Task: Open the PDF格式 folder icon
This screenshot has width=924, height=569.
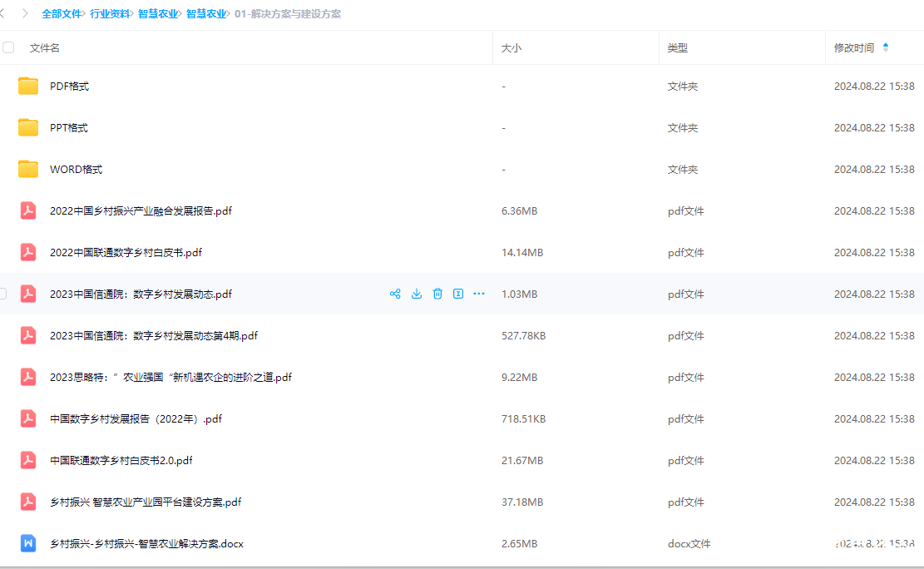Action: click(x=28, y=86)
